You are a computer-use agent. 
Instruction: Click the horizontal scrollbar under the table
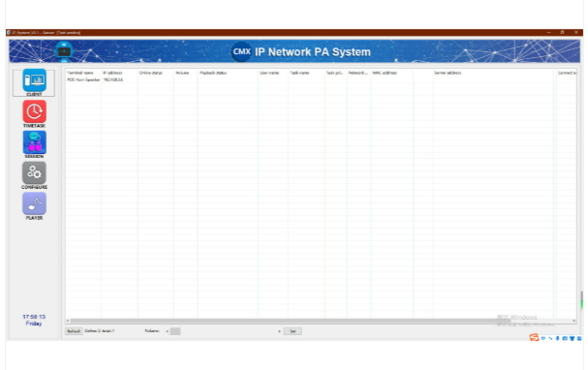tap(291, 321)
